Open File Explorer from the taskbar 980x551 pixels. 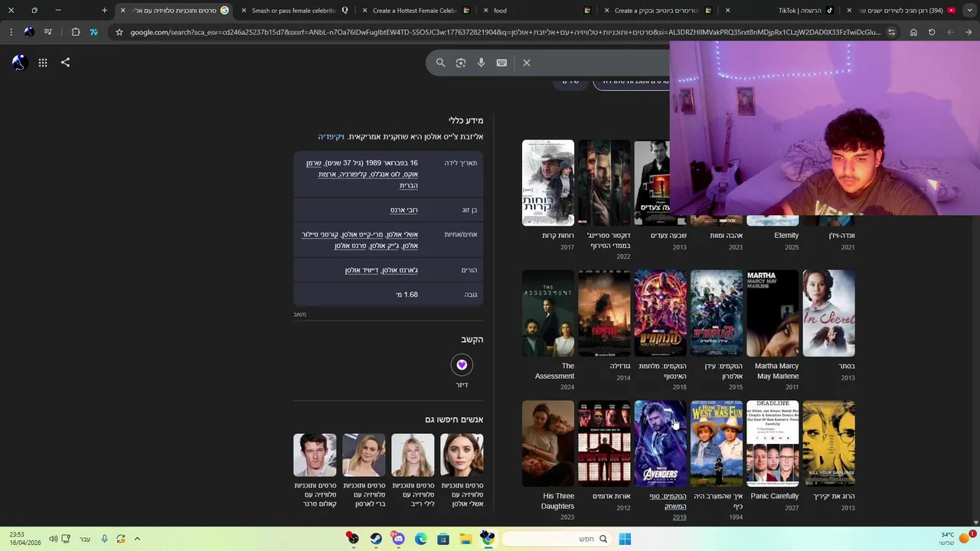[465, 539]
